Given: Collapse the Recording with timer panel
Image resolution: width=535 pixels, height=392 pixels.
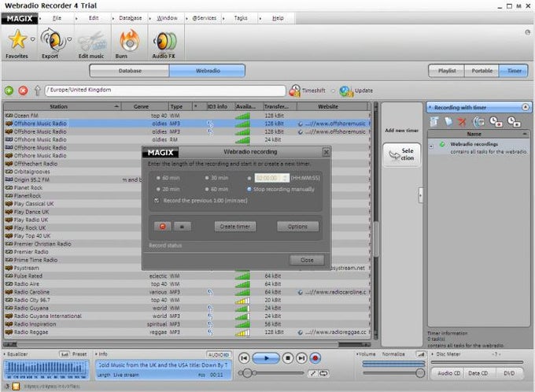Looking at the screenshot, I should pyautogui.click(x=526, y=107).
